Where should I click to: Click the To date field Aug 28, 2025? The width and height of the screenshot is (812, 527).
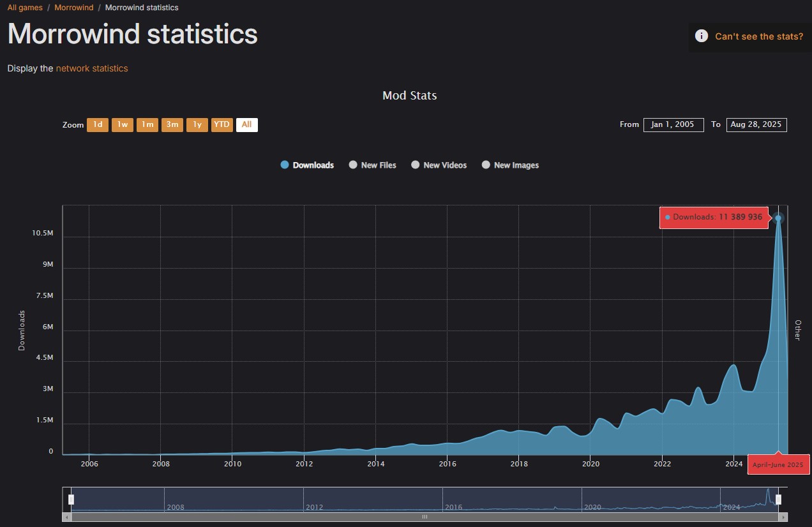756,125
